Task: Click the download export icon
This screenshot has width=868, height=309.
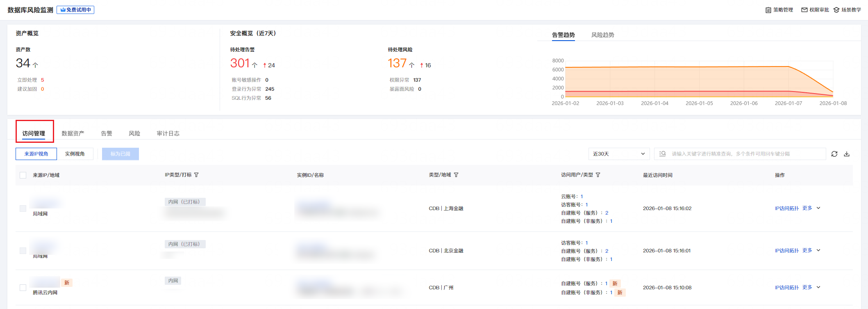Action: coord(847,154)
